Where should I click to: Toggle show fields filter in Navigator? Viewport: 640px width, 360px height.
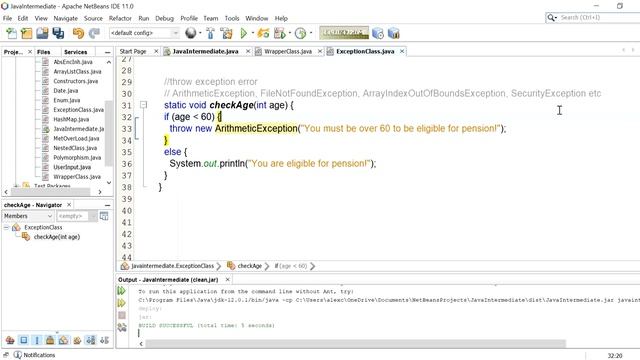pos(24,340)
